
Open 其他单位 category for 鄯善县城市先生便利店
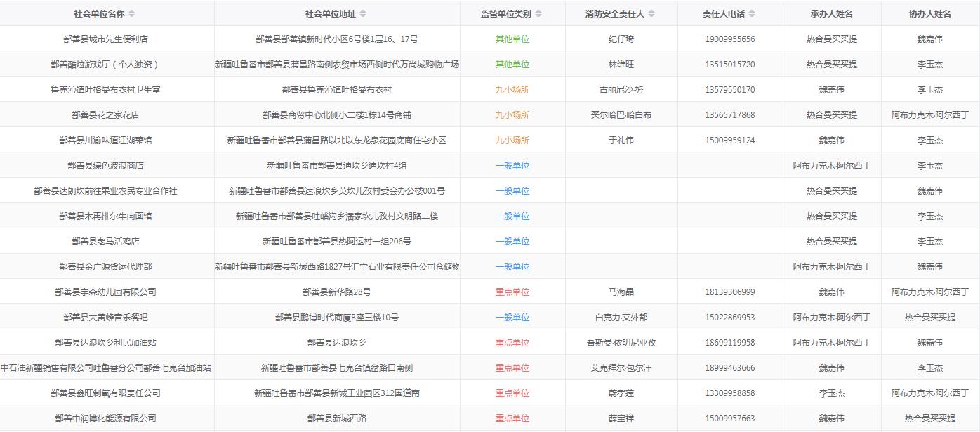point(512,39)
